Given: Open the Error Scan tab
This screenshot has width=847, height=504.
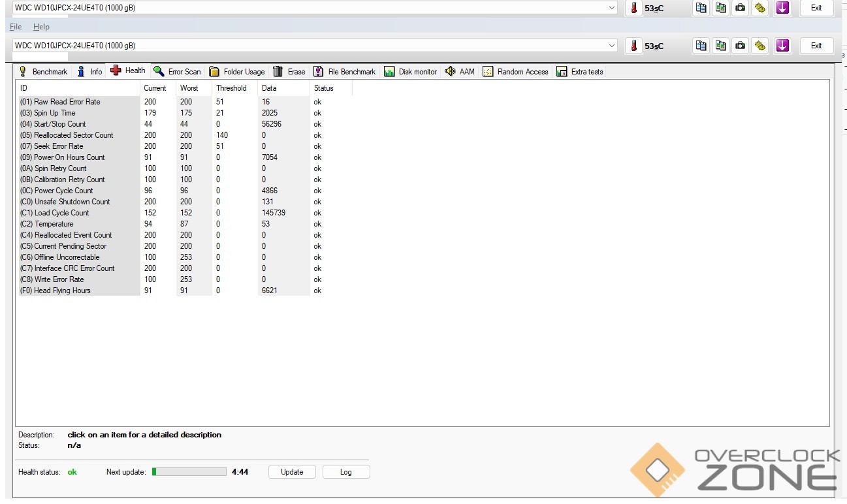Looking at the screenshot, I should point(177,72).
